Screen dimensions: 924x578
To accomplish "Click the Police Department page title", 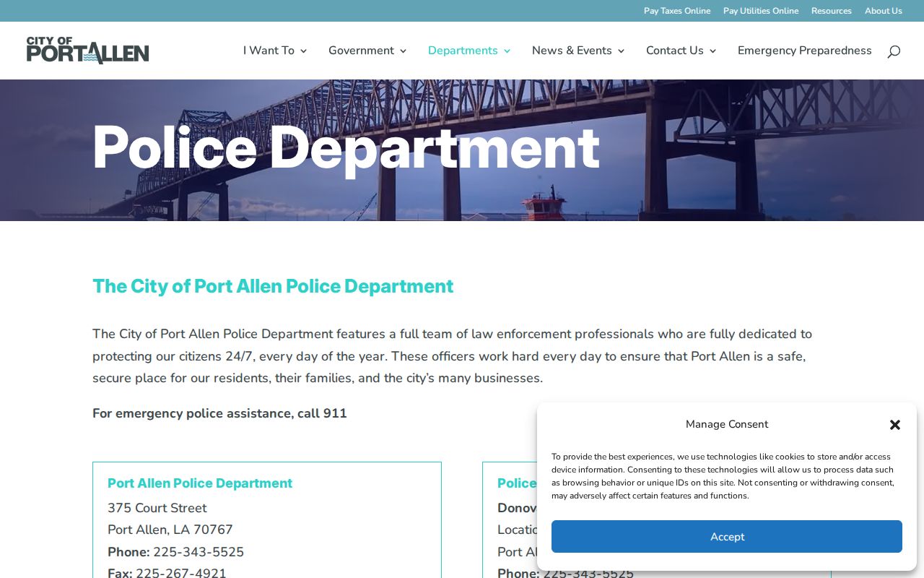I will [346, 148].
